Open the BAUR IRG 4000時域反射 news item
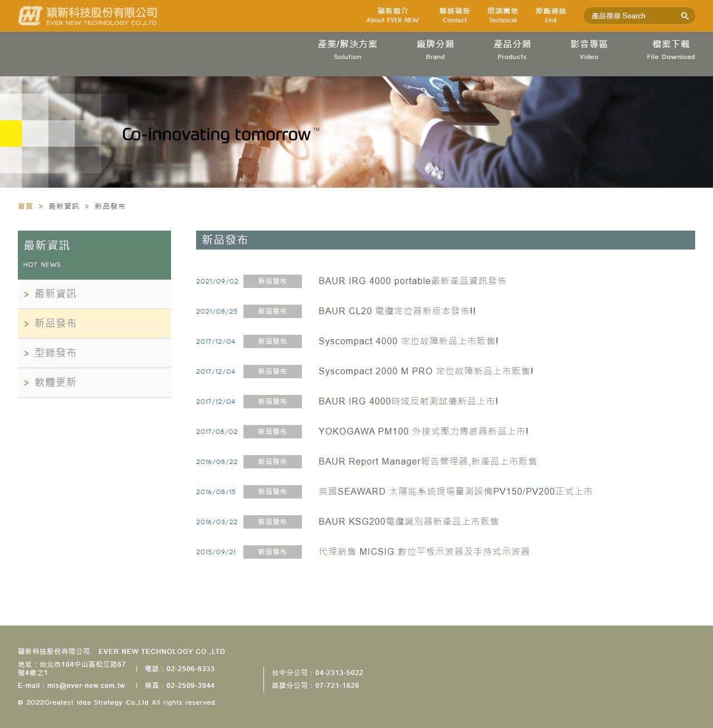 click(x=408, y=402)
